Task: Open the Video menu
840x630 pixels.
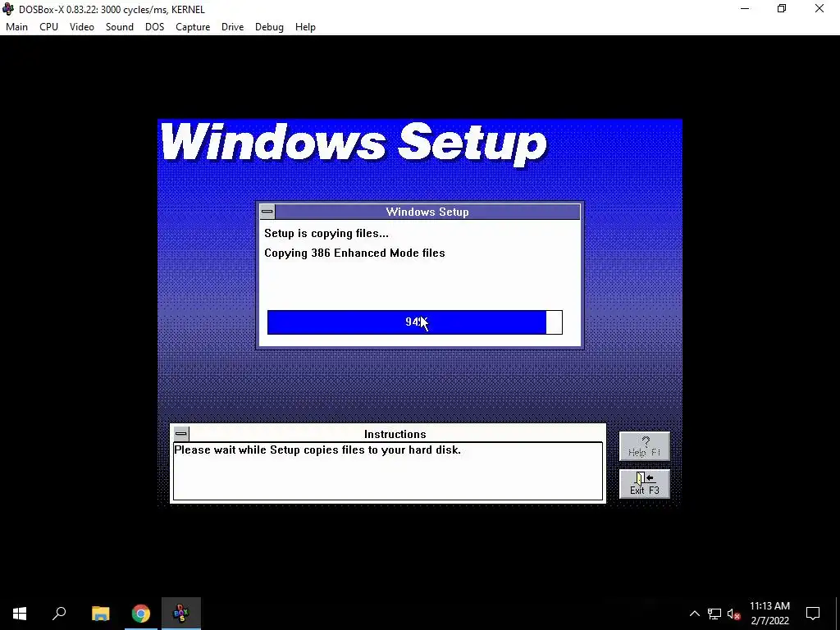Action: coord(81,27)
